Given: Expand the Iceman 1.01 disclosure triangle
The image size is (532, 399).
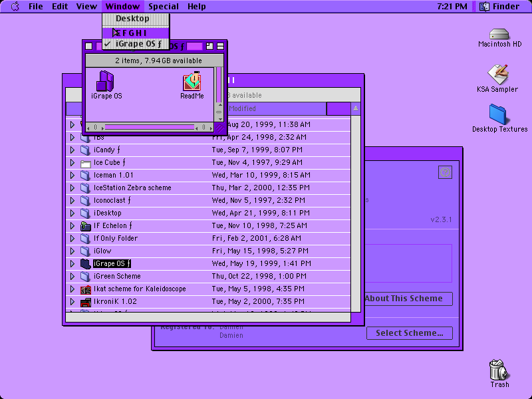Looking at the screenshot, I should [x=72, y=176].
